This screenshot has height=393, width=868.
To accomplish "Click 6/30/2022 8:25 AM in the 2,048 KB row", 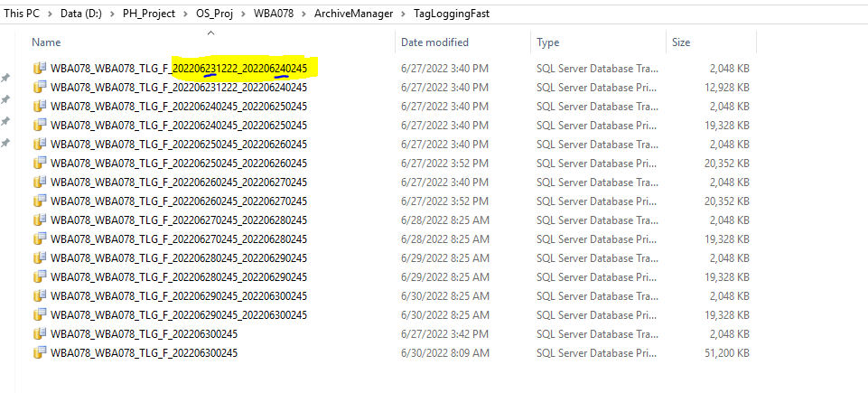I will pos(445,296).
